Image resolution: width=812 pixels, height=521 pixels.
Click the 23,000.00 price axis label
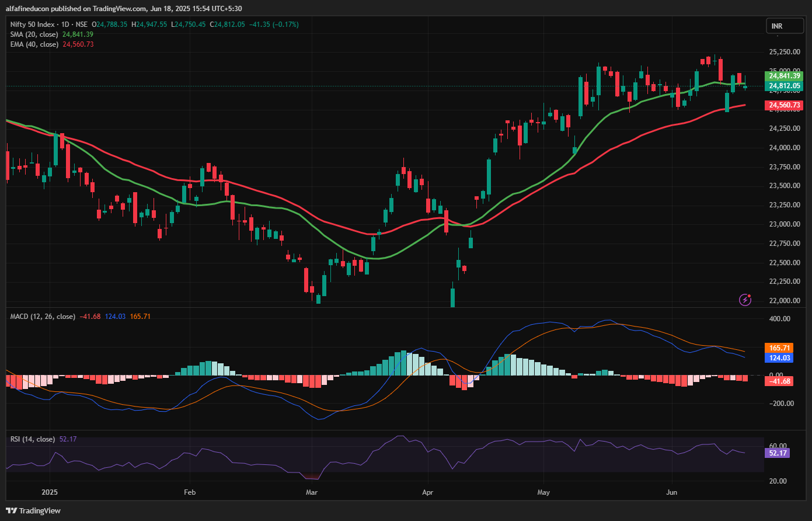pos(785,224)
